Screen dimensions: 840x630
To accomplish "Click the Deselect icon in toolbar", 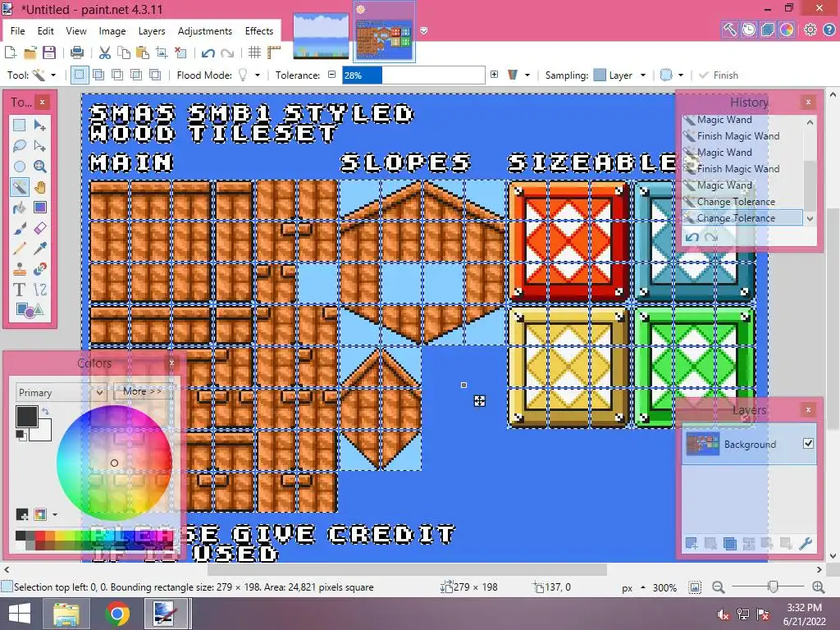I will (x=181, y=52).
